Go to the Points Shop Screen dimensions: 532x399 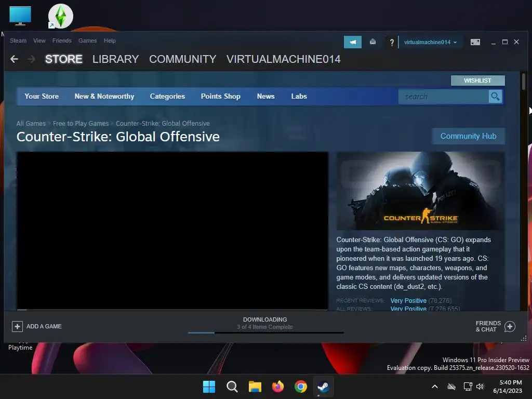click(x=220, y=96)
